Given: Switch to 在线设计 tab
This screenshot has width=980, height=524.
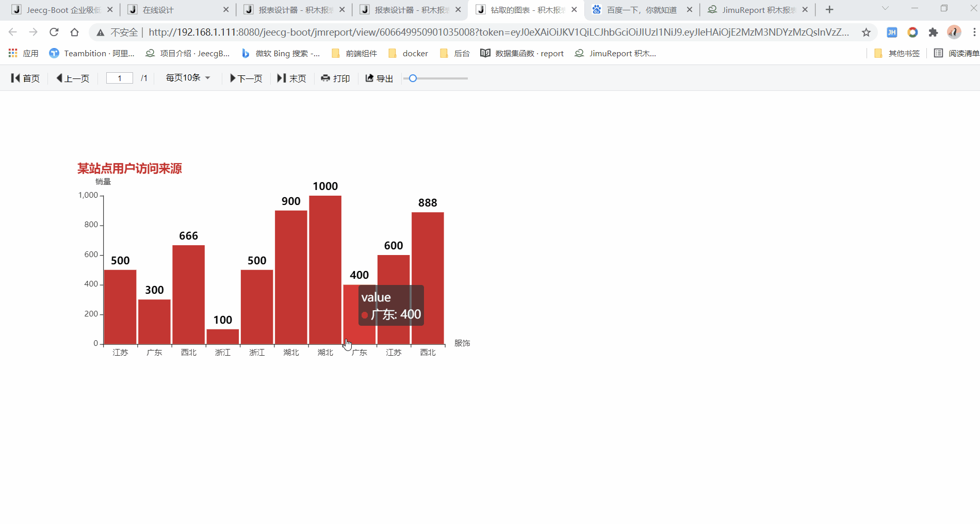Looking at the screenshot, I should pos(178,10).
